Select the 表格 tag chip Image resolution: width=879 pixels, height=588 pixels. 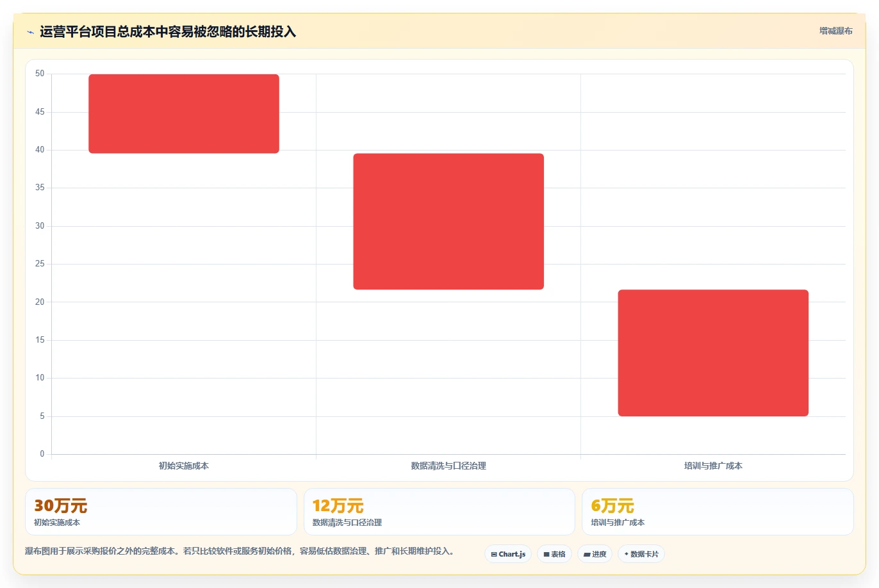(554, 554)
